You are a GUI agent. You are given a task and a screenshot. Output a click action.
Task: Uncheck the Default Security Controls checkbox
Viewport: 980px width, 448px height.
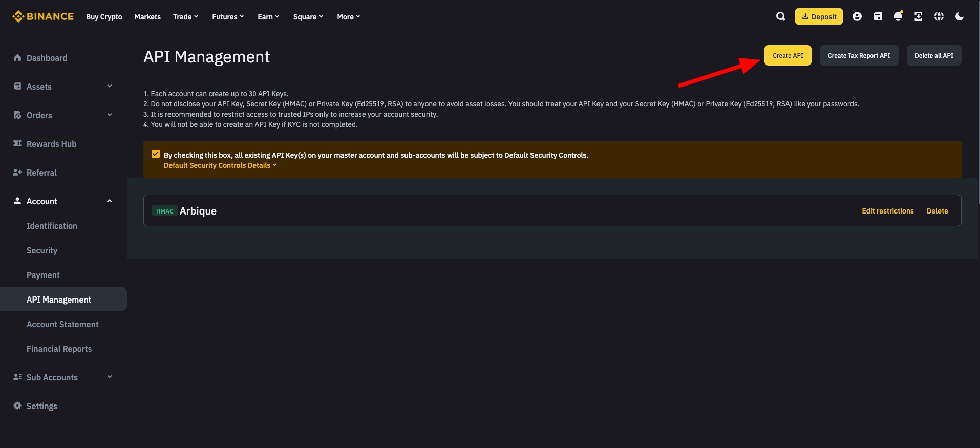[156, 154]
